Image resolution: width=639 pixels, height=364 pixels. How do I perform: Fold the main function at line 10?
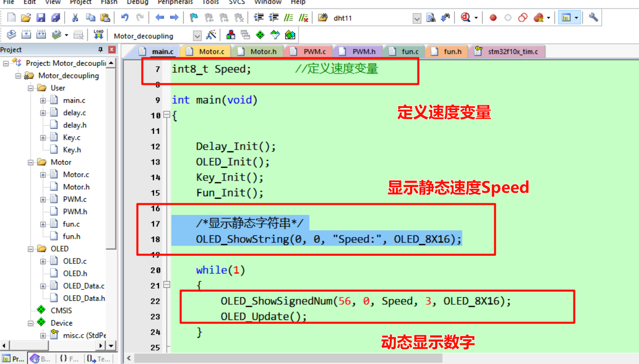coord(167,115)
